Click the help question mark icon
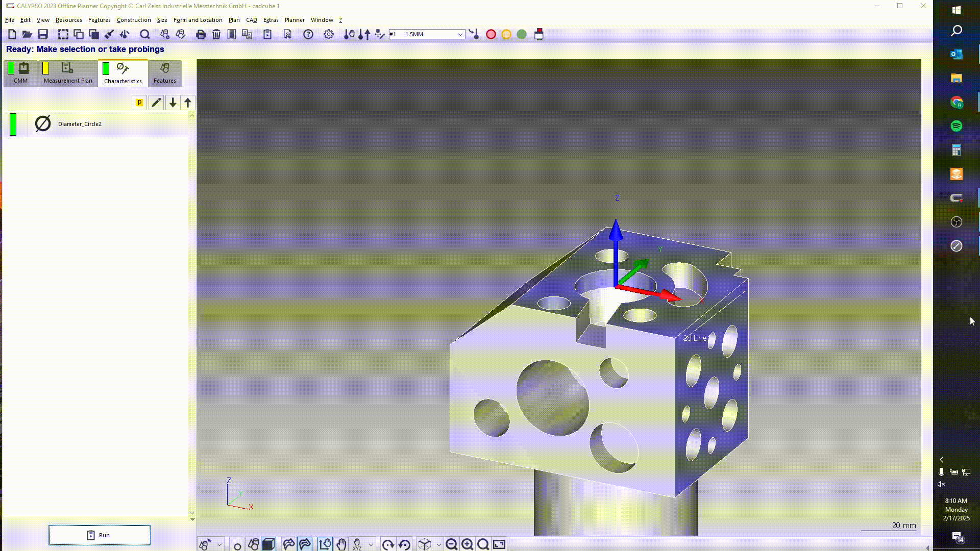 (x=308, y=34)
